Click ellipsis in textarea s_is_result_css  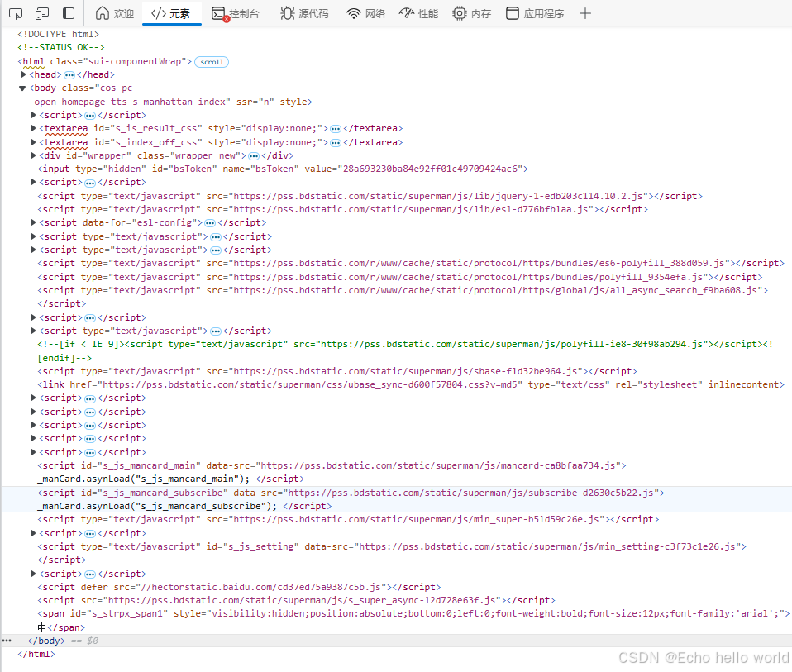(336, 129)
